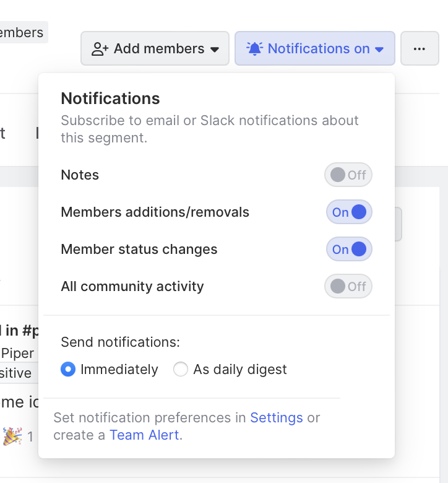Open the Settings link

(277, 417)
